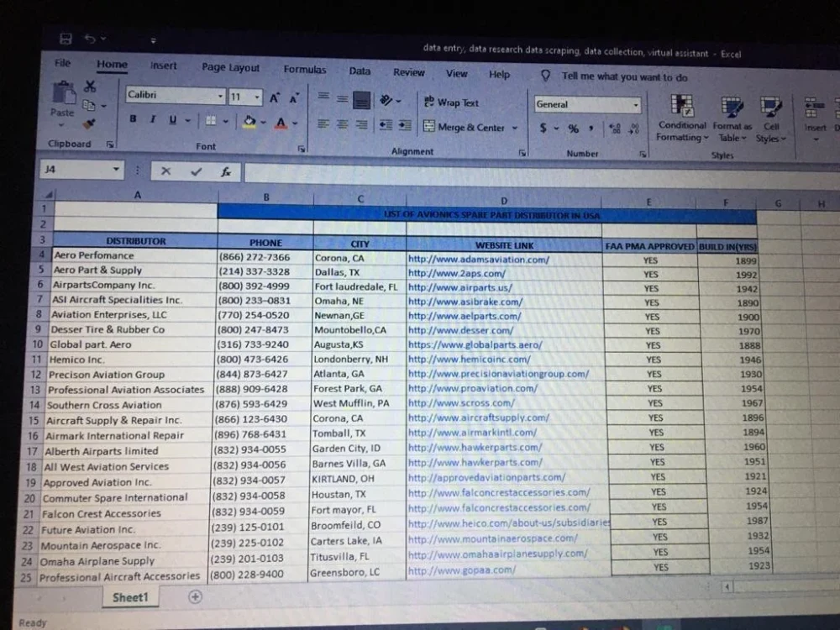The image size is (840, 630).
Task: Click Tell me what you want to do
Action: [624, 77]
